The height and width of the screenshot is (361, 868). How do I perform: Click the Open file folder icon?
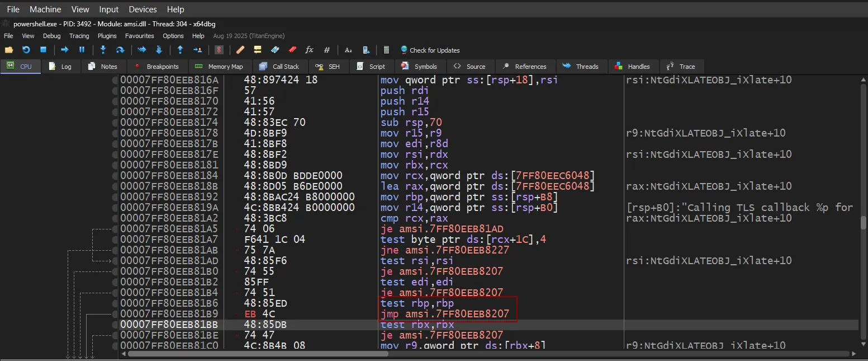(x=9, y=50)
